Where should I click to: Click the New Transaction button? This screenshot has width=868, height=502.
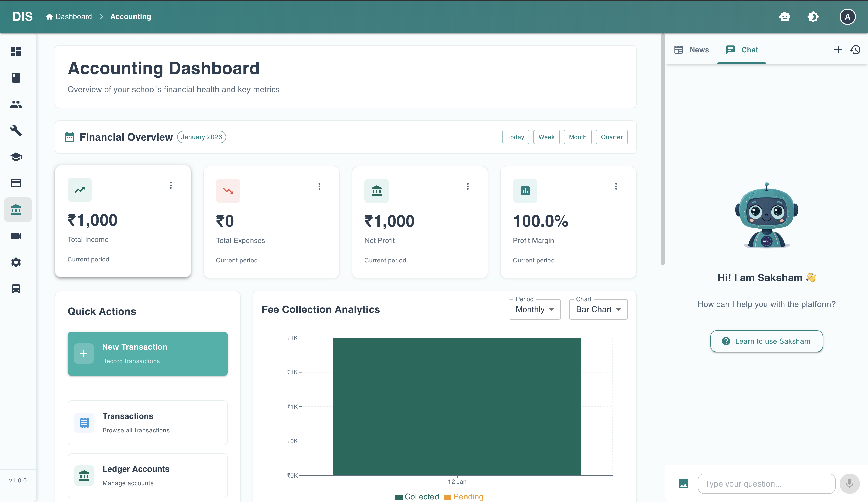click(x=147, y=354)
